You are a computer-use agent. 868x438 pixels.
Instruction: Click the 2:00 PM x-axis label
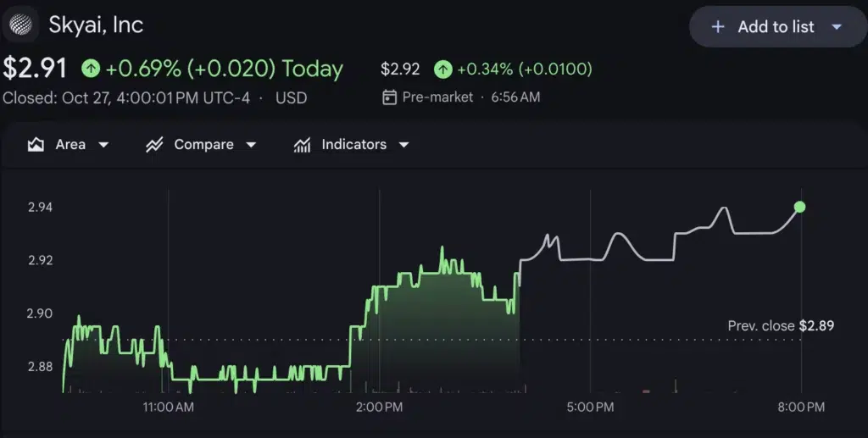[x=379, y=408]
